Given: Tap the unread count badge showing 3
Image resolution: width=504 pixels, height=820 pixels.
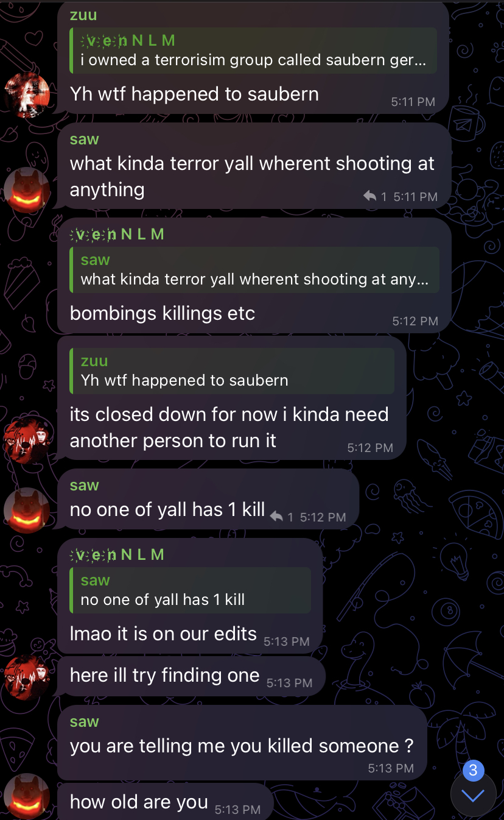Looking at the screenshot, I should [x=473, y=771].
